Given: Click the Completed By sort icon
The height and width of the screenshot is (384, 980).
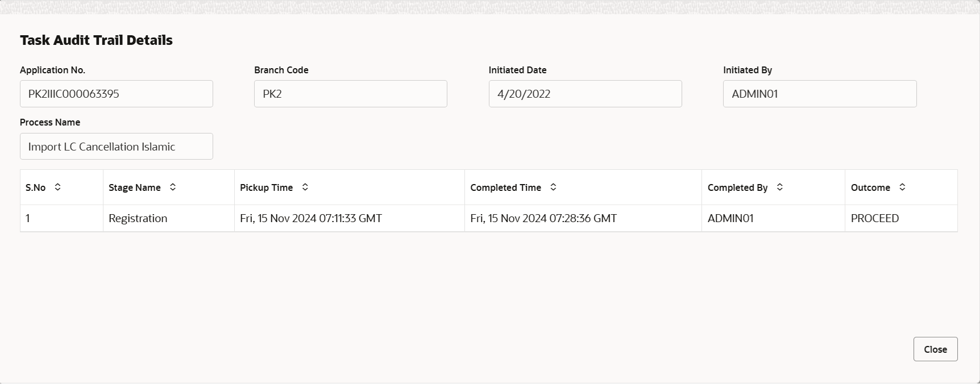Looking at the screenshot, I should [x=780, y=187].
